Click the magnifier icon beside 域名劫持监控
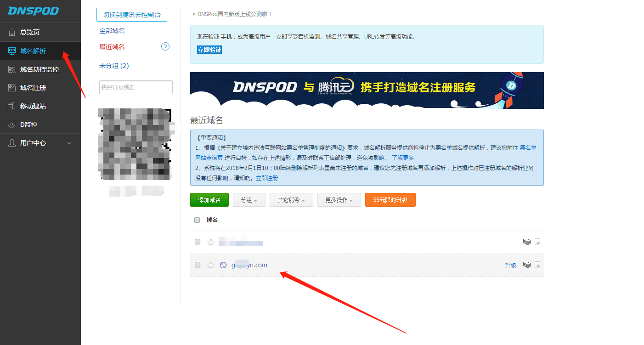 (x=12, y=69)
